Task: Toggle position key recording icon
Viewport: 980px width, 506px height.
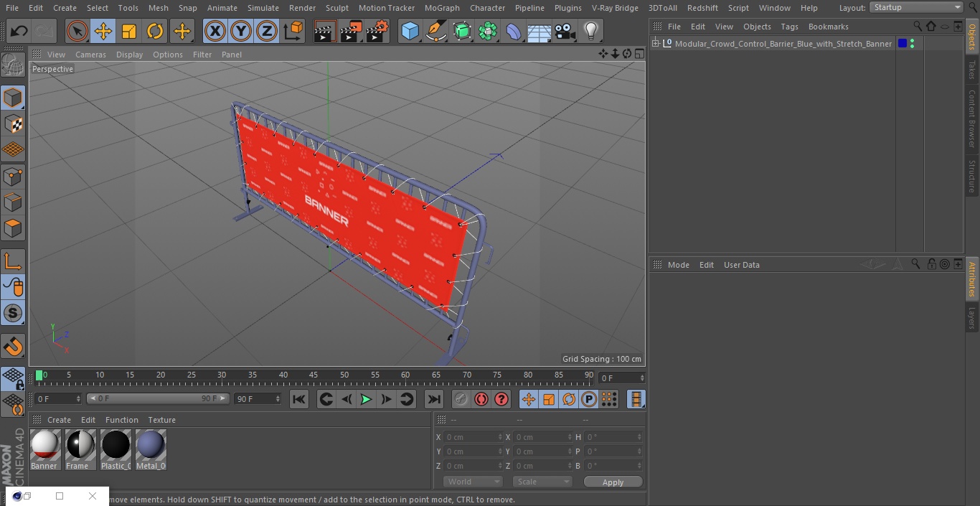Action: click(529, 399)
